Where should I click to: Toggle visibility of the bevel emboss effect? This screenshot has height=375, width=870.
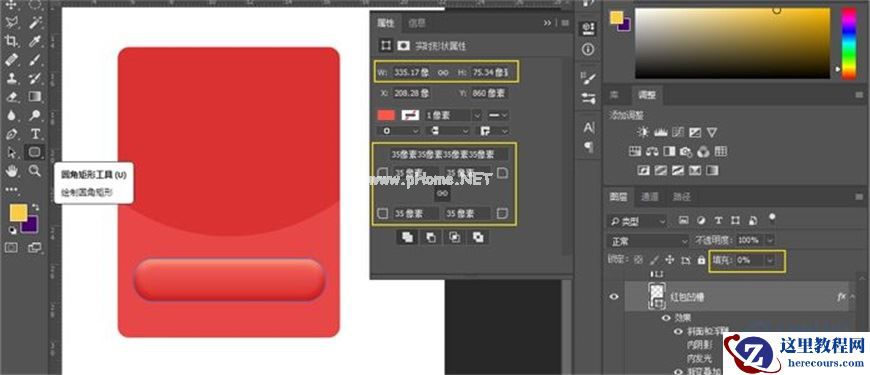click(678, 331)
